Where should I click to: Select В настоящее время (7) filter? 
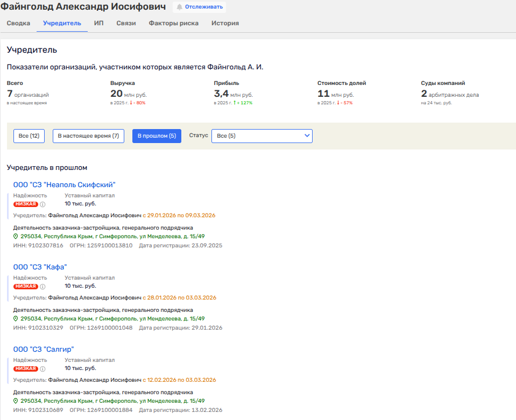[x=89, y=136]
